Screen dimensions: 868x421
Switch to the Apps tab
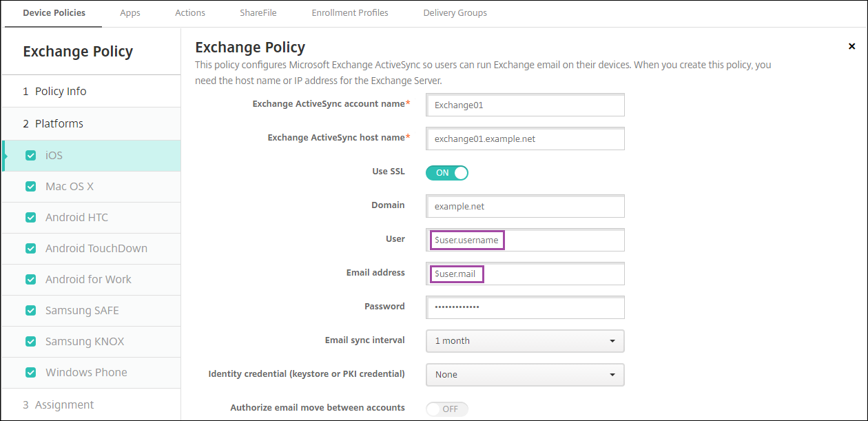(130, 13)
